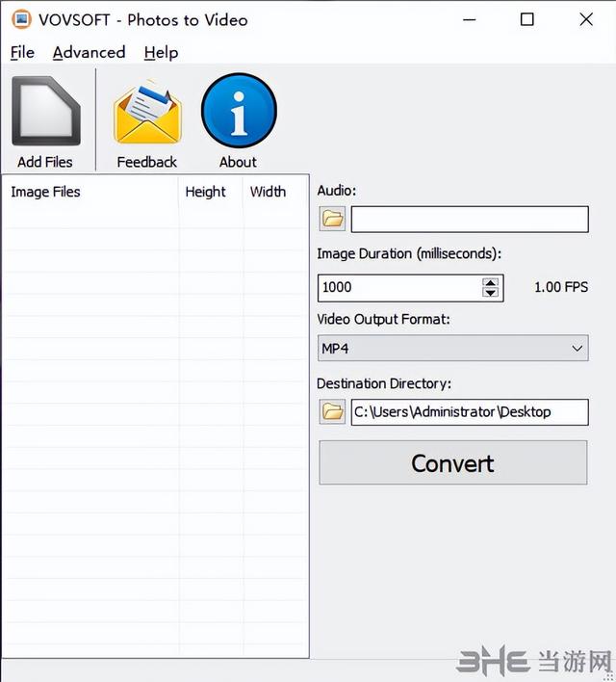
Task: Click the Add Files toolbar icon
Action: 45,111
